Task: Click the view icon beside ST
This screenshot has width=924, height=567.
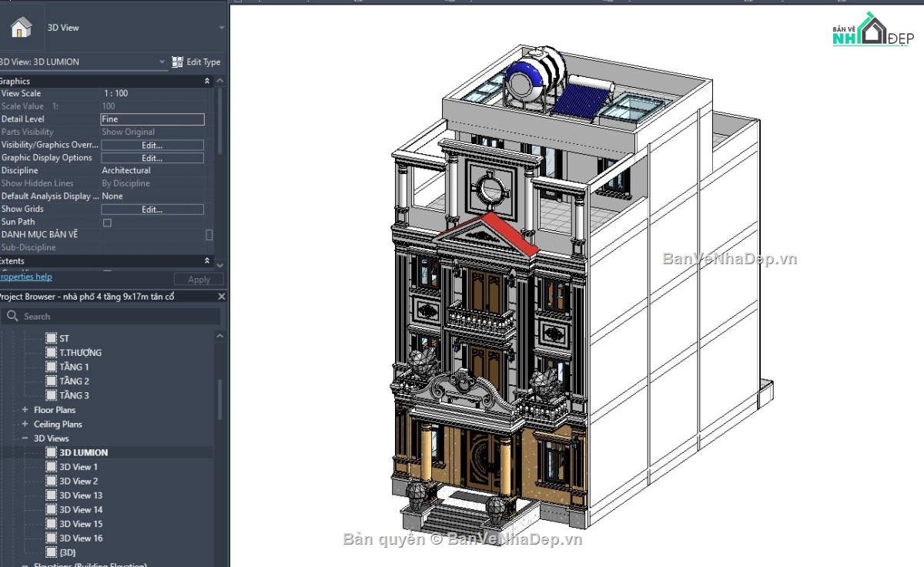Action: (51, 338)
